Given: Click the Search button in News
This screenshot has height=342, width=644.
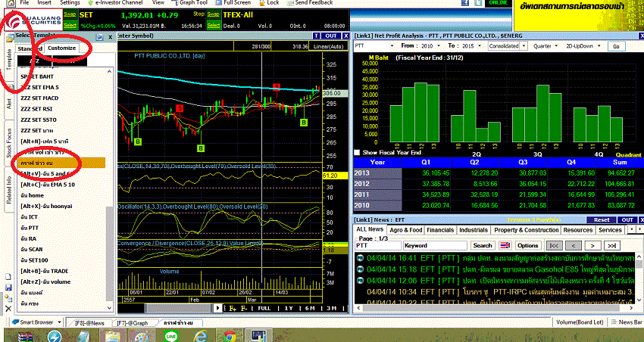Looking at the screenshot, I should (482, 245).
